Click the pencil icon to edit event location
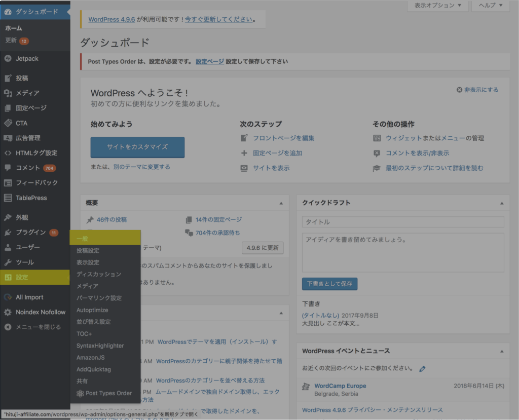This screenshot has width=519, height=420. pos(422,369)
